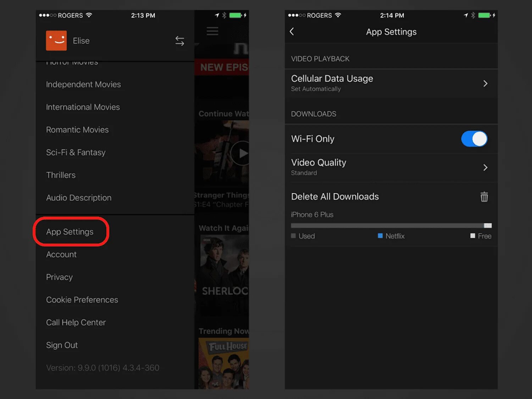
Task: Tap the Video Quality Standard label
Action: 304,173
